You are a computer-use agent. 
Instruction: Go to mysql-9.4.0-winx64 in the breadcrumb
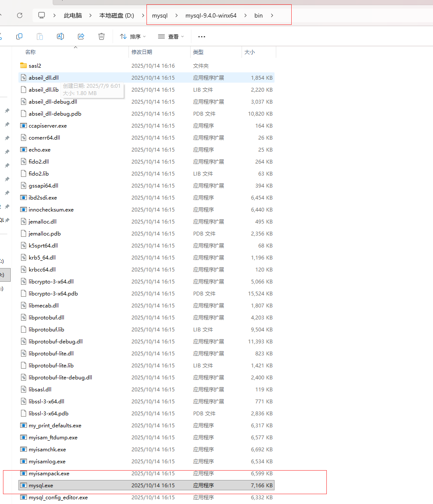pyautogui.click(x=211, y=15)
